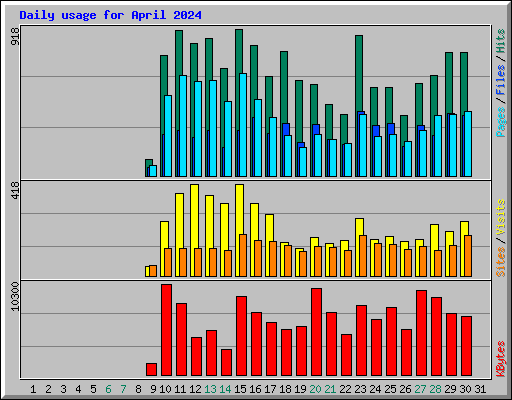Click the cyan Pages bar for day 9
This screenshot has height=400, width=512.
click(x=153, y=171)
